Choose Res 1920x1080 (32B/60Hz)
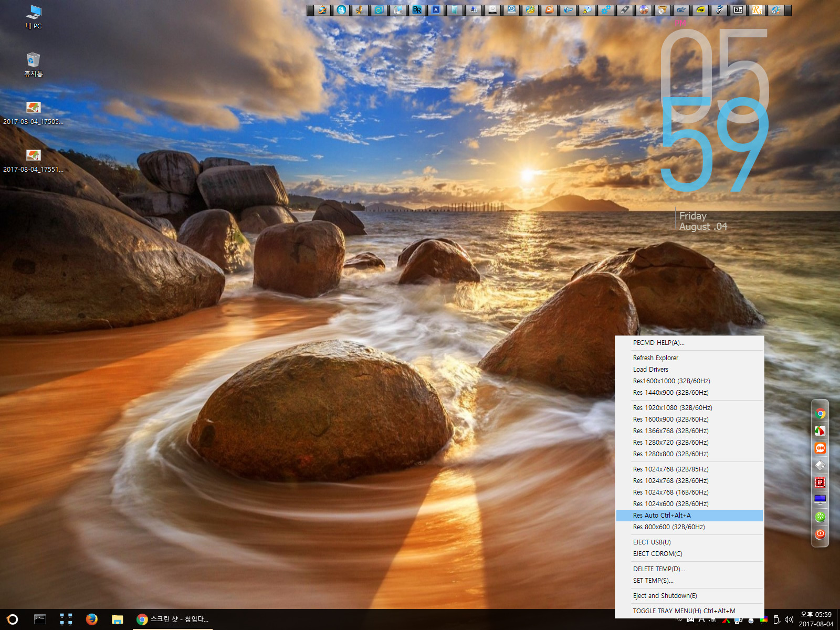840x630 pixels. coord(689,408)
